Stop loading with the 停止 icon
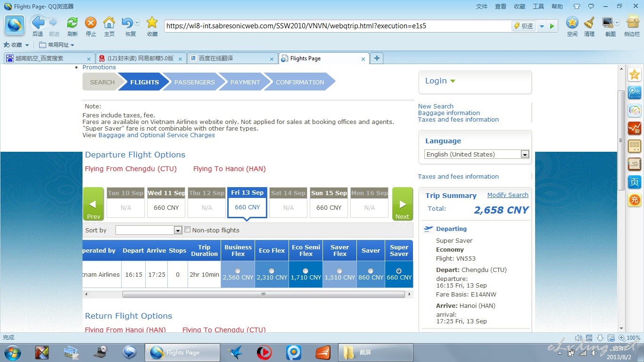Screen dimensions: 644x362 pos(91,22)
